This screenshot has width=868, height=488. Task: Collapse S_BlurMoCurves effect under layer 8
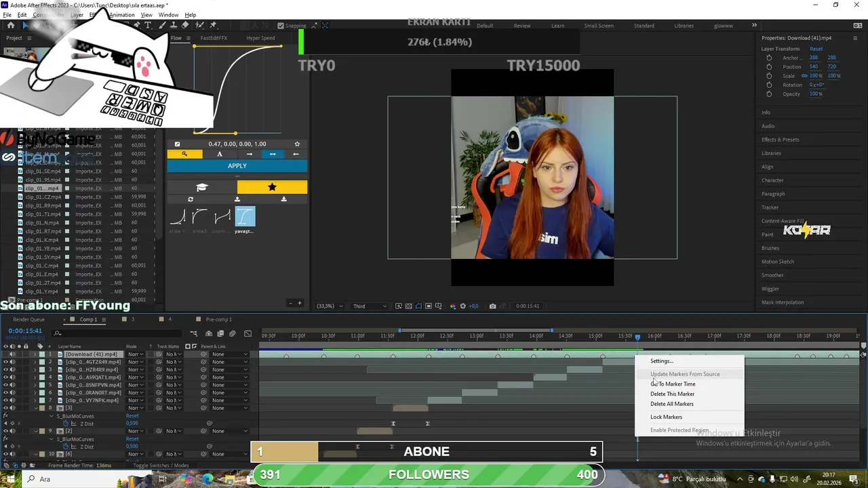coord(52,416)
